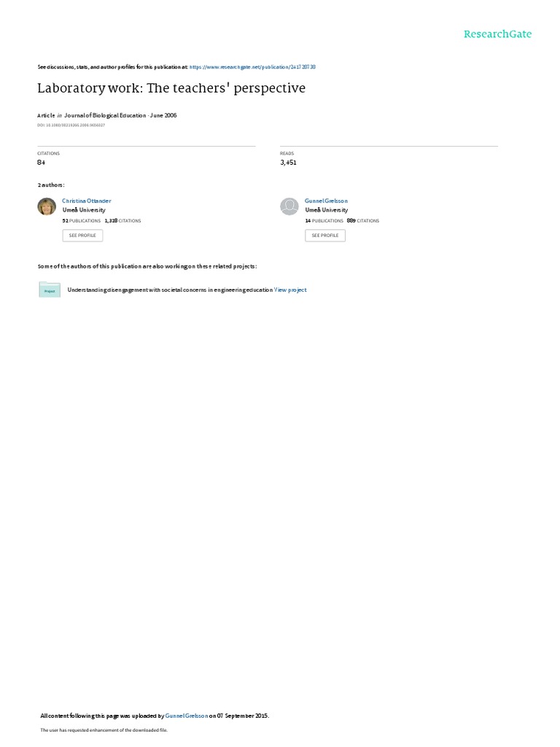Viewport: 560px width, 747px height.
Task: Click the DOI line under the article info
Action: click(71, 125)
